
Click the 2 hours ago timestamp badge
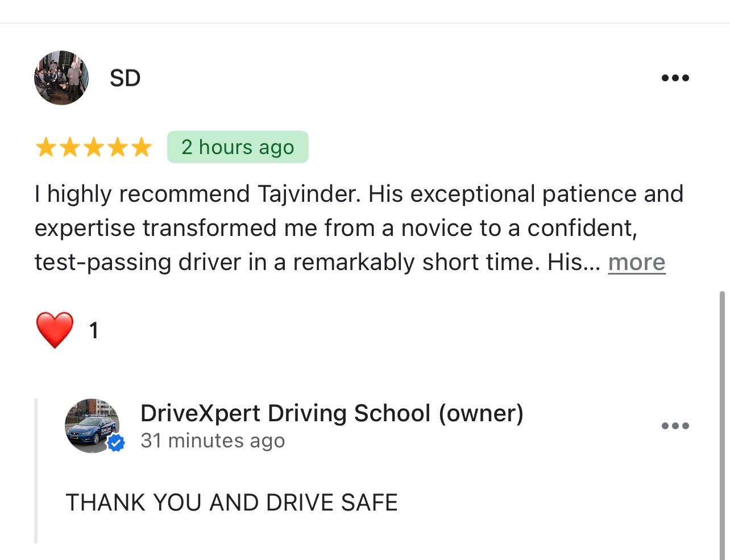coord(238,147)
